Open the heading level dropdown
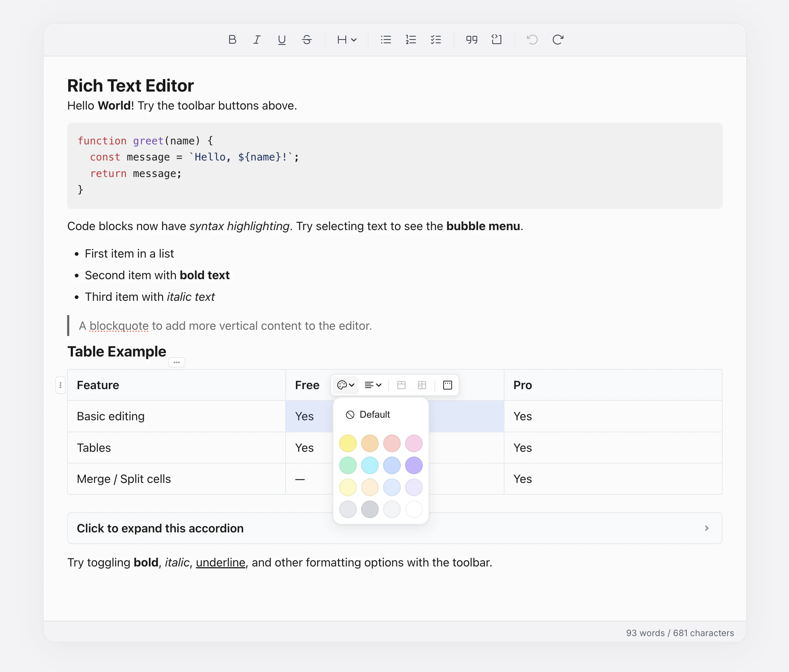Screen dimensions: 789x672 (346, 40)
